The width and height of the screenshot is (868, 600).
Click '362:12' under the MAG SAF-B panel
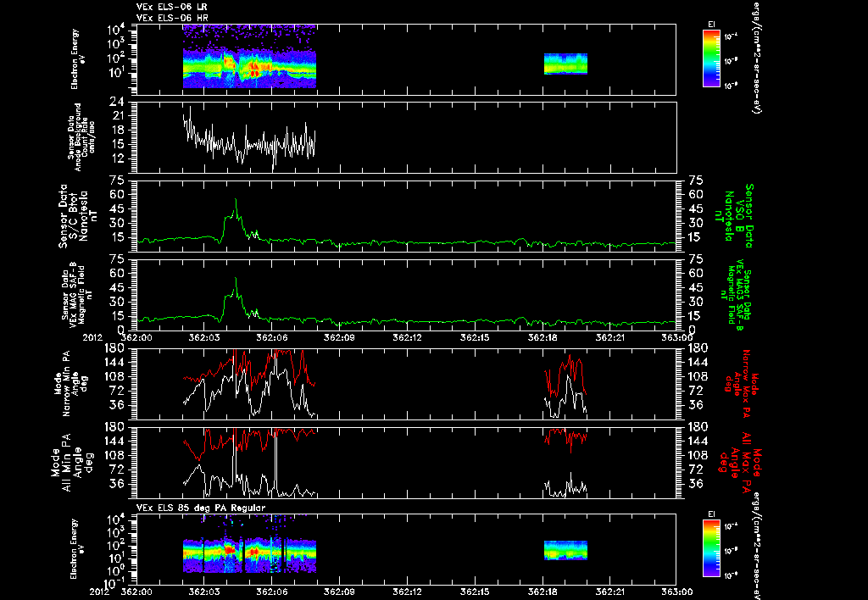407,337
